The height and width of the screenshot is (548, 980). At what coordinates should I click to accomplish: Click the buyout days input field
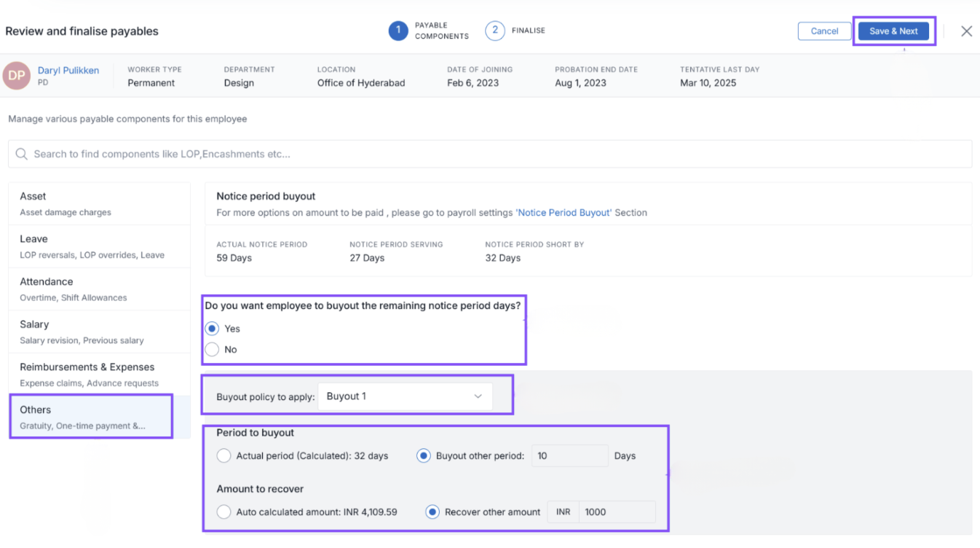569,456
